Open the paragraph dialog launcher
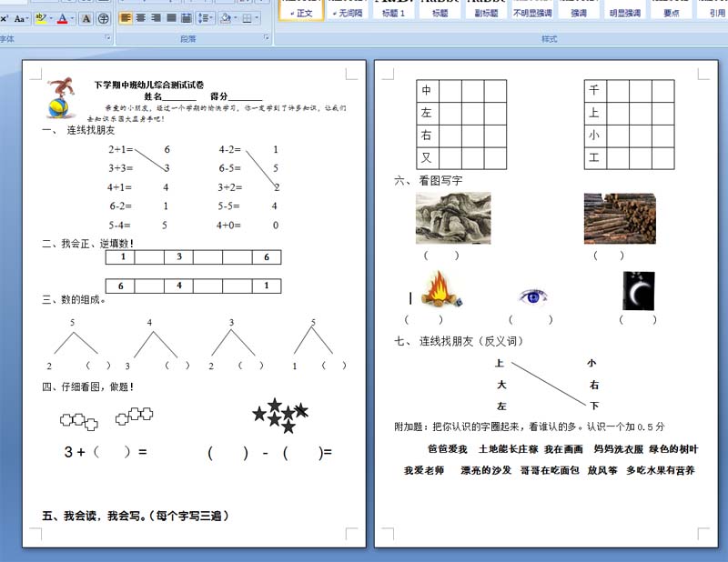Viewport: 728px width, 562px height. tap(267, 37)
